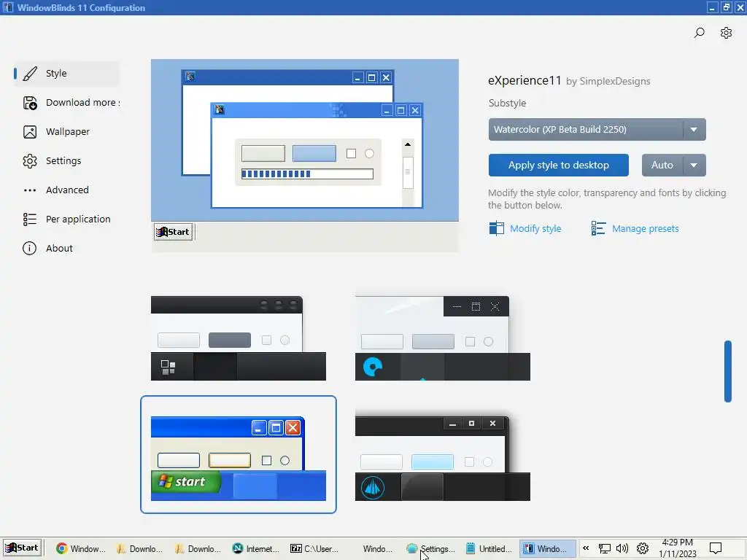The image size is (747, 560).
Task: Click the Wallpaper picture icon
Action: [x=29, y=132]
